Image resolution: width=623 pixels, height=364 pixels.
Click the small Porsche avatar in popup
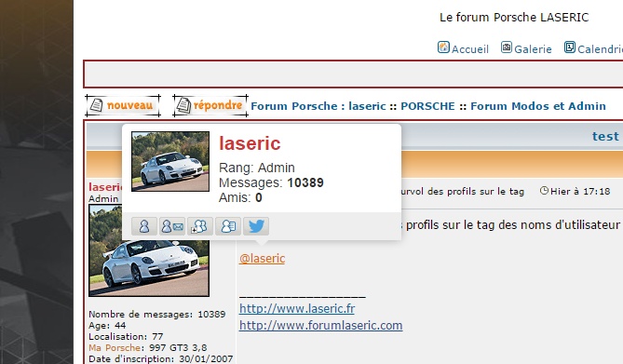(x=170, y=162)
